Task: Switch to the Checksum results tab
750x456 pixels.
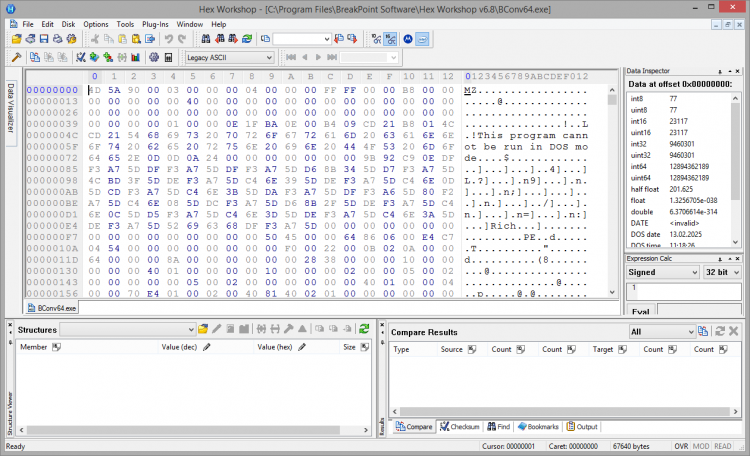Action: point(460,427)
